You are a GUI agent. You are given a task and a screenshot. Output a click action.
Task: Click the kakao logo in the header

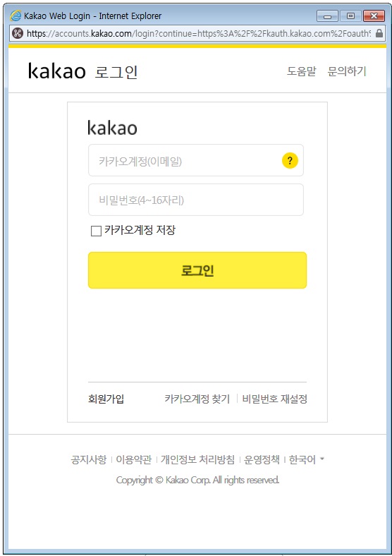[56, 71]
